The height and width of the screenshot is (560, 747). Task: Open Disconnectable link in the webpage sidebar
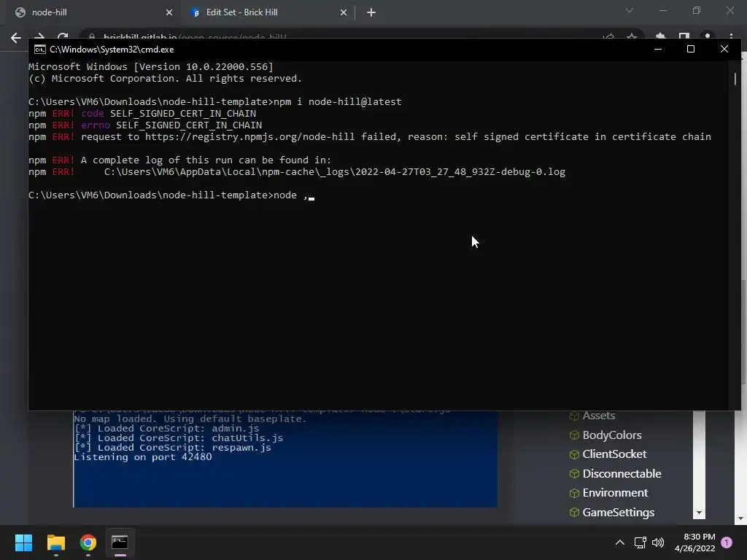[x=622, y=474]
